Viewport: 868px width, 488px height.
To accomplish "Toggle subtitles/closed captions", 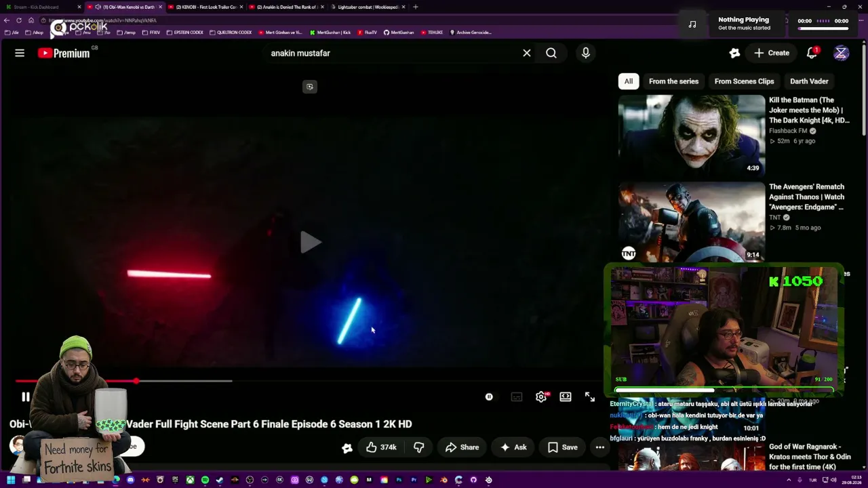I will tap(517, 397).
